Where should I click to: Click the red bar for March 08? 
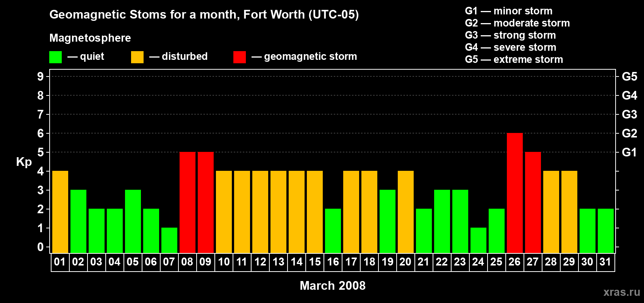[x=188, y=203]
